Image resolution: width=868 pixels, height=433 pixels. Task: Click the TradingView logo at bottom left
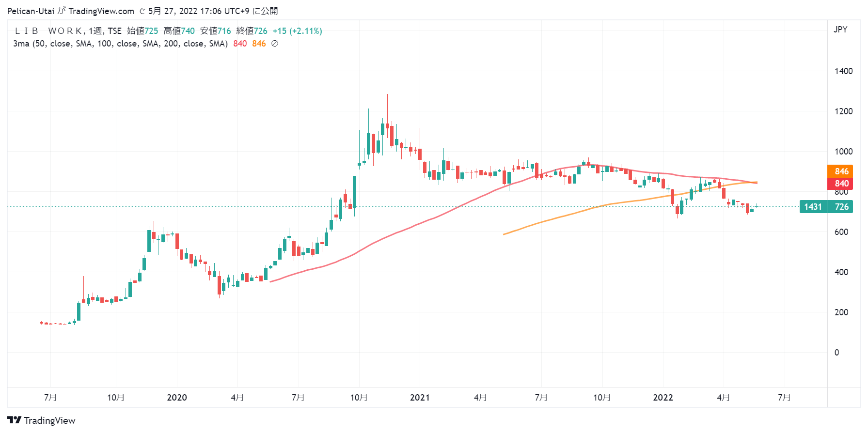point(42,420)
